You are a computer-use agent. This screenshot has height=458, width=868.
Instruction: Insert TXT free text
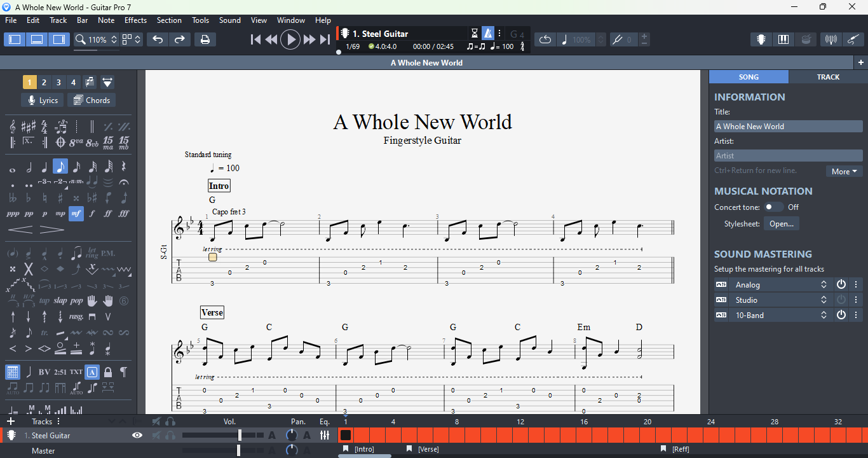point(76,372)
